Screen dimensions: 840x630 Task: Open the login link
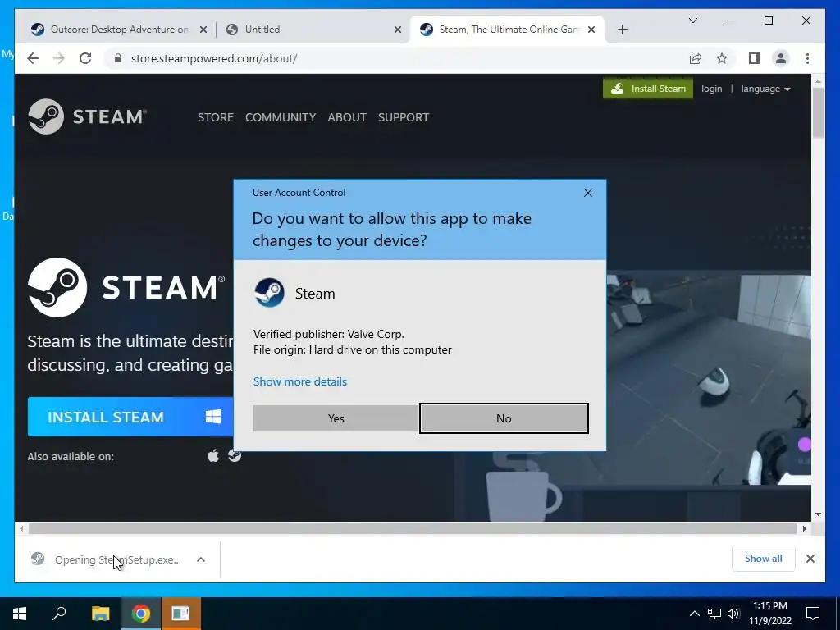(711, 89)
